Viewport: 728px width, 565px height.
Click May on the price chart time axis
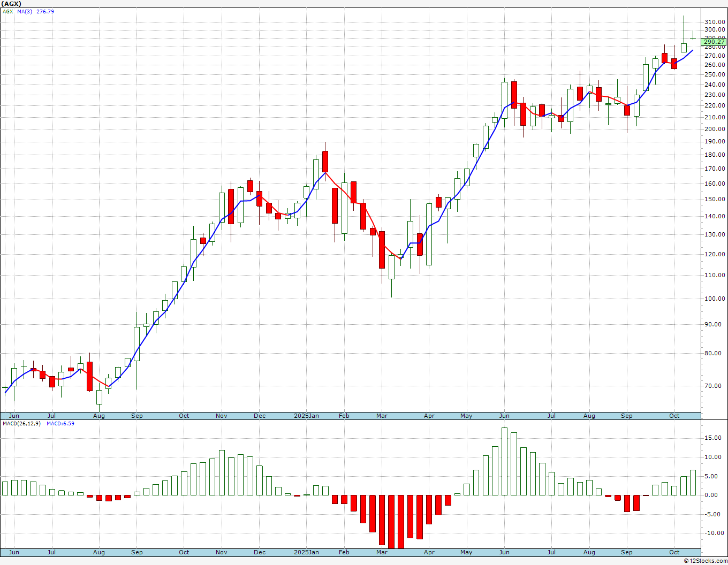(466, 416)
